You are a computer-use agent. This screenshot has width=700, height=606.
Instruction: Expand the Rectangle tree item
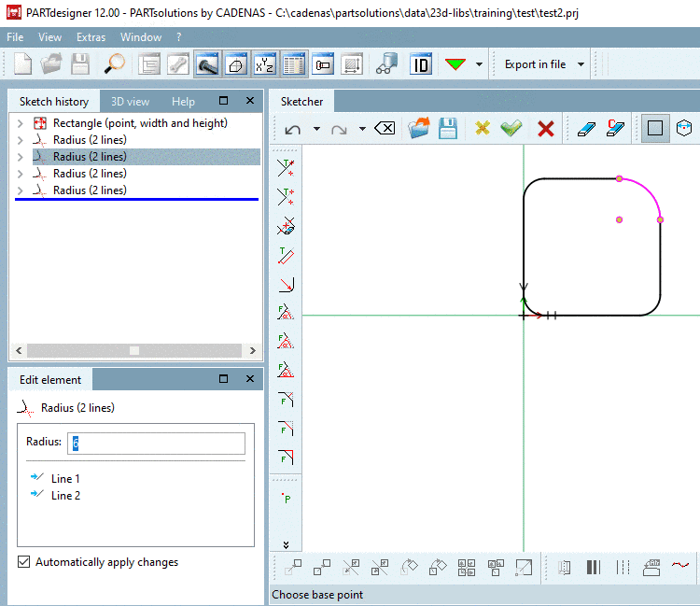coord(20,123)
